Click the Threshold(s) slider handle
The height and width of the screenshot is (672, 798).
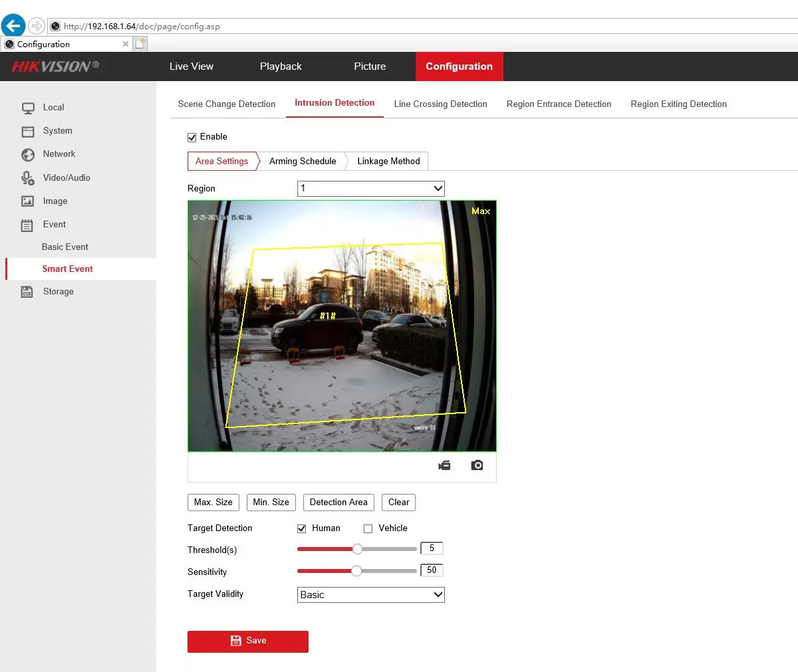(x=357, y=549)
